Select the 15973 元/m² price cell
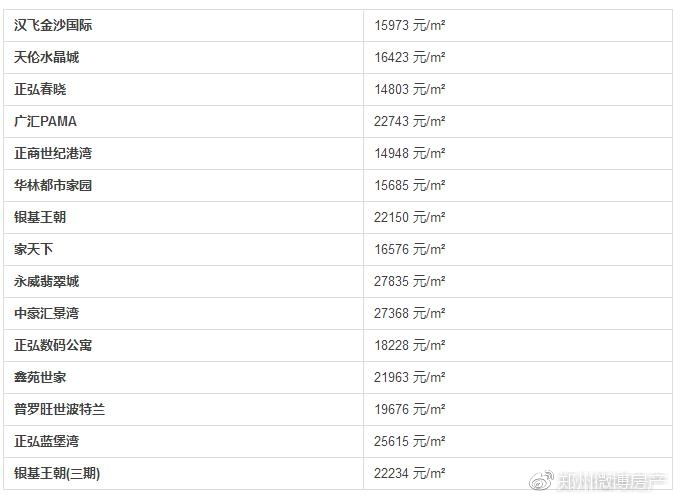The image size is (673, 499). pos(410,25)
